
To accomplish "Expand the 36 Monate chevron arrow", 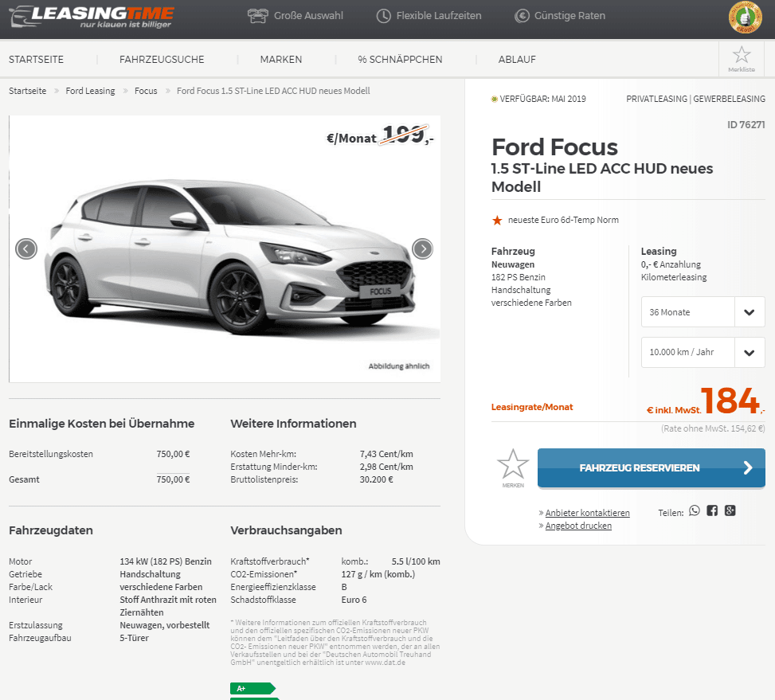I will (x=750, y=311).
